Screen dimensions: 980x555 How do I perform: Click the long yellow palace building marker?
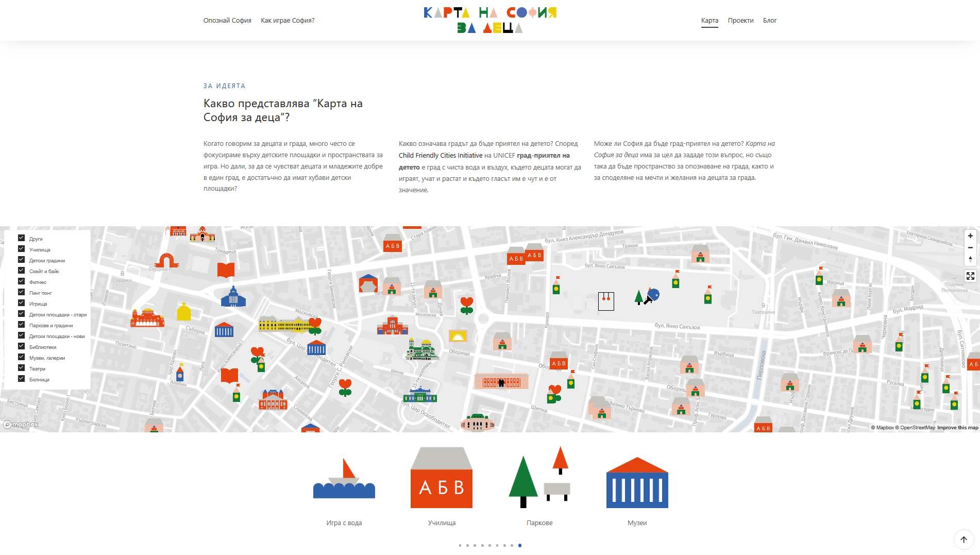284,324
